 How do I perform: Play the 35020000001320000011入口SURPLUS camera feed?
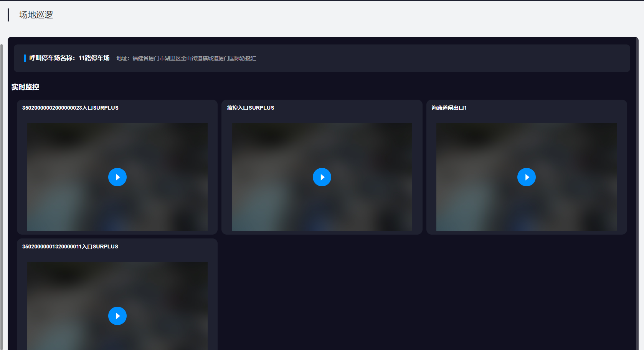click(117, 316)
